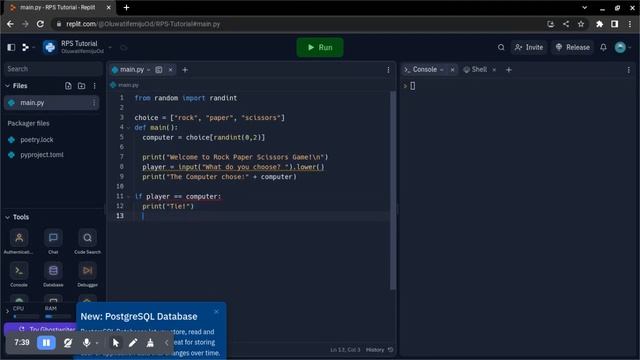Close the Shell tab

coord(494,70)
